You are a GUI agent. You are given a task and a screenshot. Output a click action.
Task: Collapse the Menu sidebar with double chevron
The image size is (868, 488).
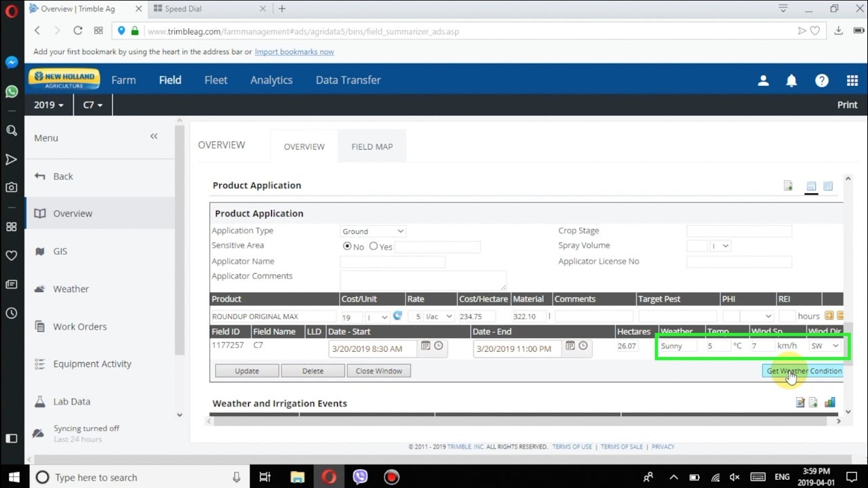pyautogui.click(x=154, y=136)
